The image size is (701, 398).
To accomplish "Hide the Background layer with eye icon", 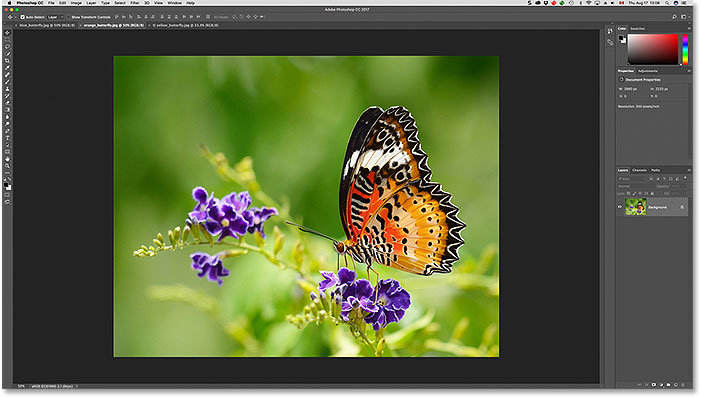I will (620, 207).
